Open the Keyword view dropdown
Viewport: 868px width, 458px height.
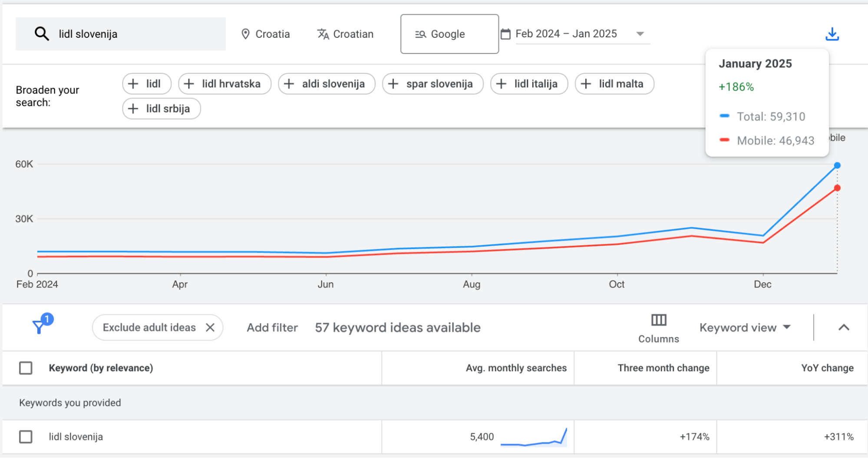(x=745, y=327)
